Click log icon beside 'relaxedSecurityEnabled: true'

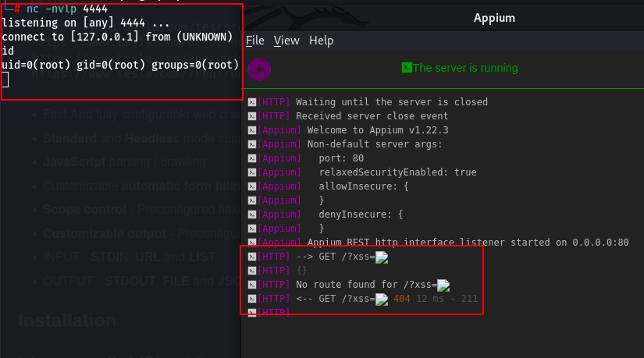coord(252,172)
